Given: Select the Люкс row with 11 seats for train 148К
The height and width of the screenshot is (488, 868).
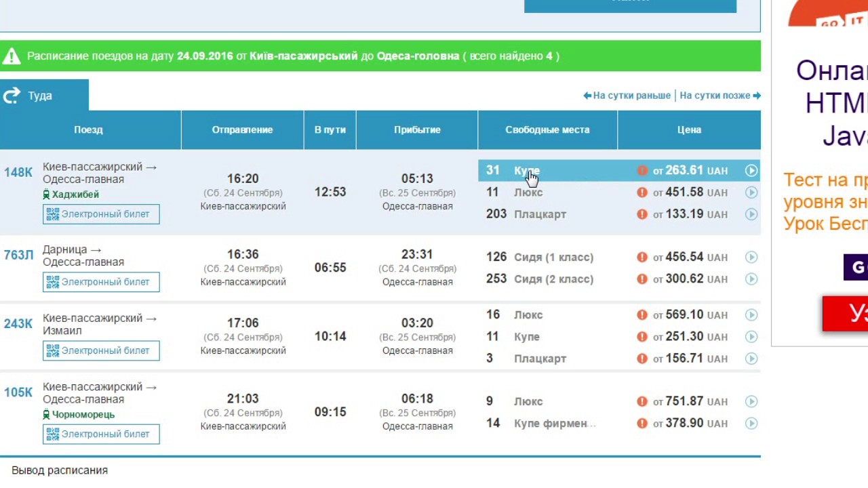Looking at the screenshot, I should (619, 192).
